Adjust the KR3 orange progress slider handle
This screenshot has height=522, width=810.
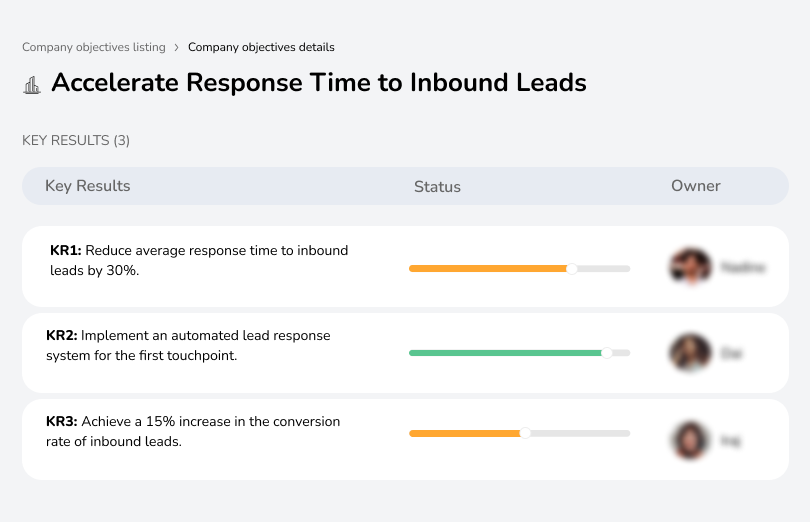525,433
